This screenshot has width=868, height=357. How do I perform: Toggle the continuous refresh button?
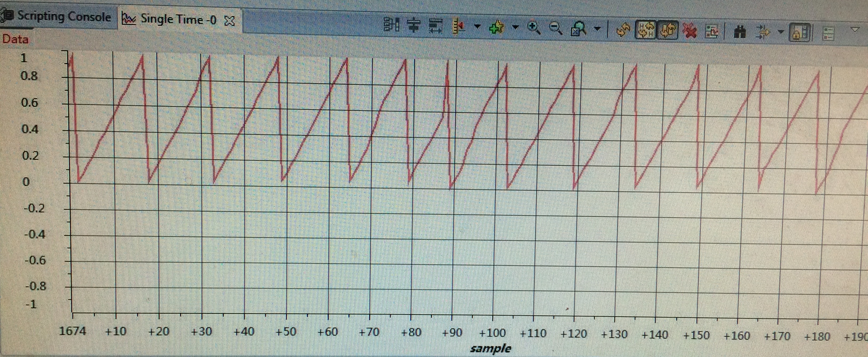click(x=668, y=30)
